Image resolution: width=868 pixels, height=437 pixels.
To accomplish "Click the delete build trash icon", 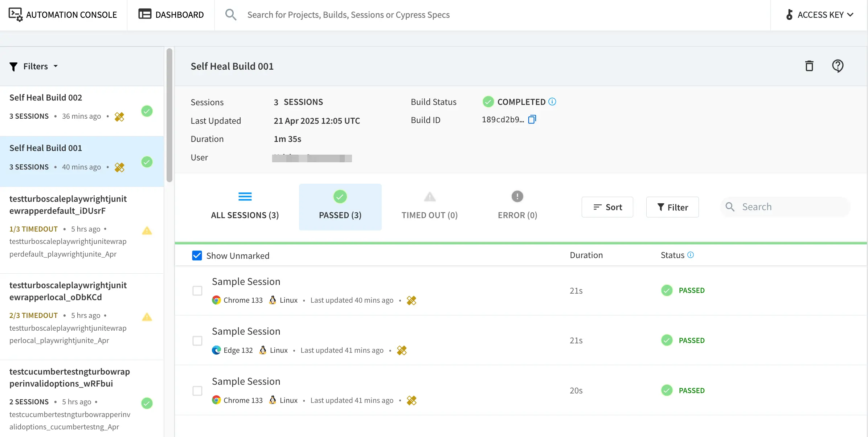I will pos(809,66).
